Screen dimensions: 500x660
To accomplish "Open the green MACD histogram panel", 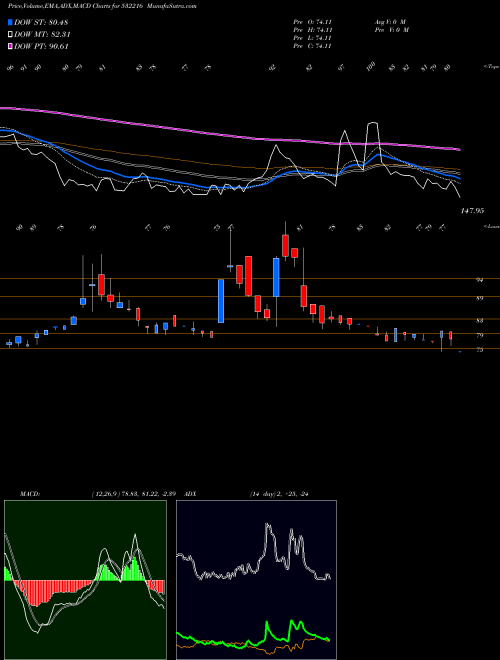I will coord(85,580).
